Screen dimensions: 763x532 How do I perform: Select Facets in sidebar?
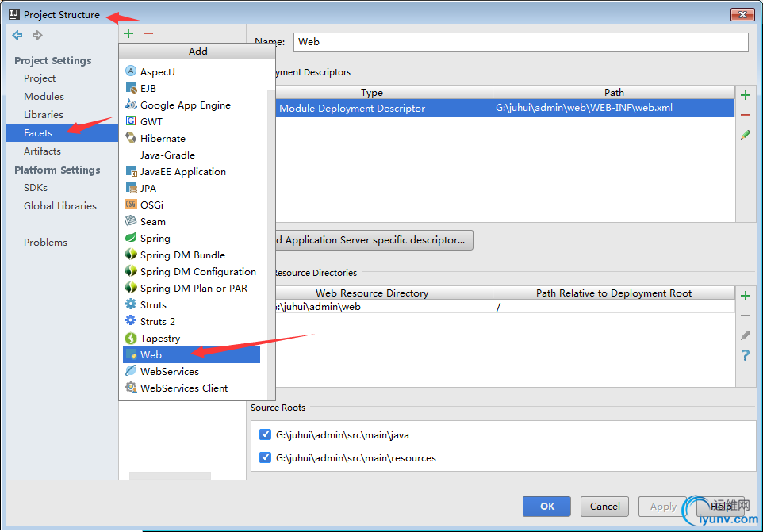63,132
